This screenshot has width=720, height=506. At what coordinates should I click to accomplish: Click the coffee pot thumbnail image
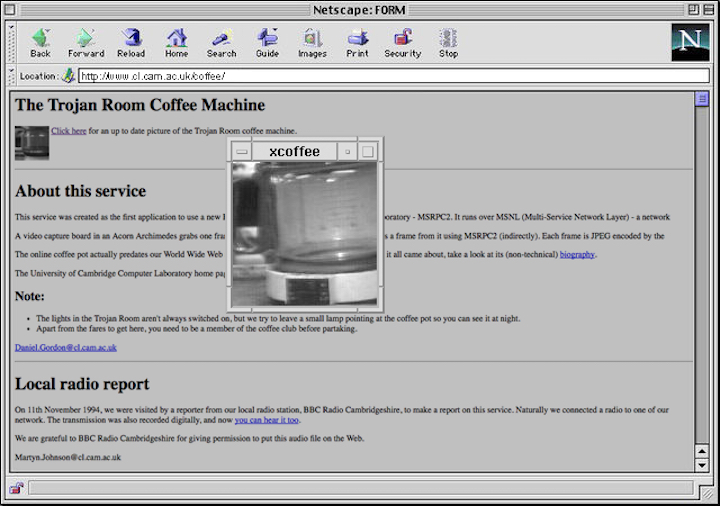tap(32, 142)
